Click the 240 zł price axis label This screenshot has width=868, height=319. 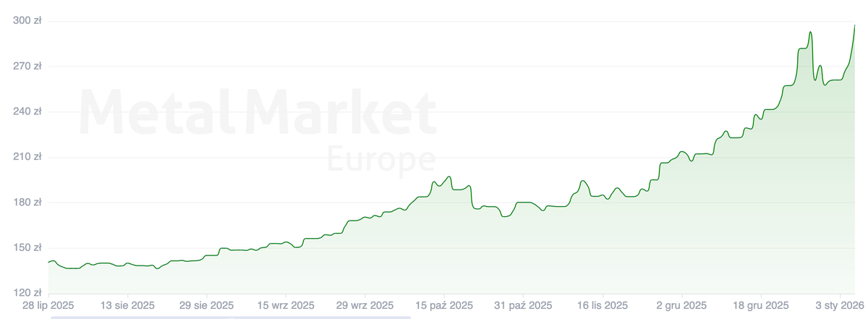click(x=27, y=111)
